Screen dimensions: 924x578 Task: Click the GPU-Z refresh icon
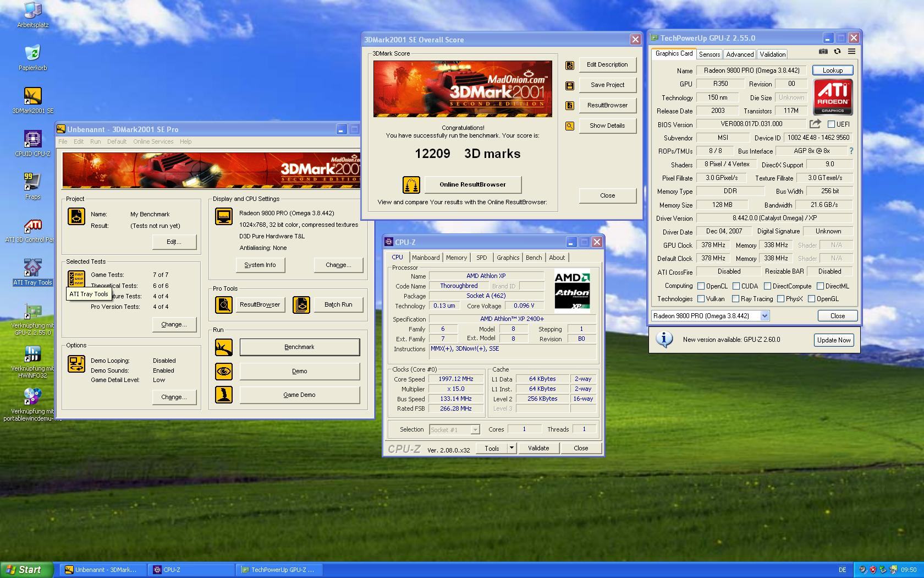pyautogui.click(x=837, y=52)
